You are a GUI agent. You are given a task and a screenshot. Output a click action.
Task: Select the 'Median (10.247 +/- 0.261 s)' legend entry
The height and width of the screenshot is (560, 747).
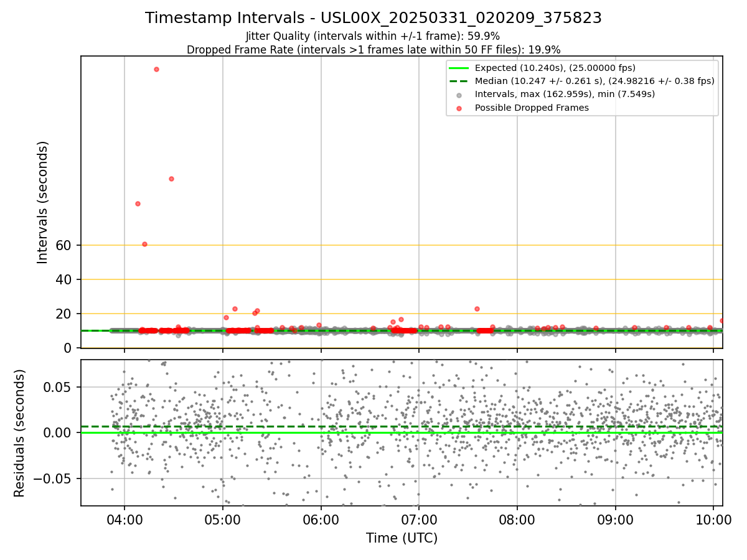tap(594, 81)
